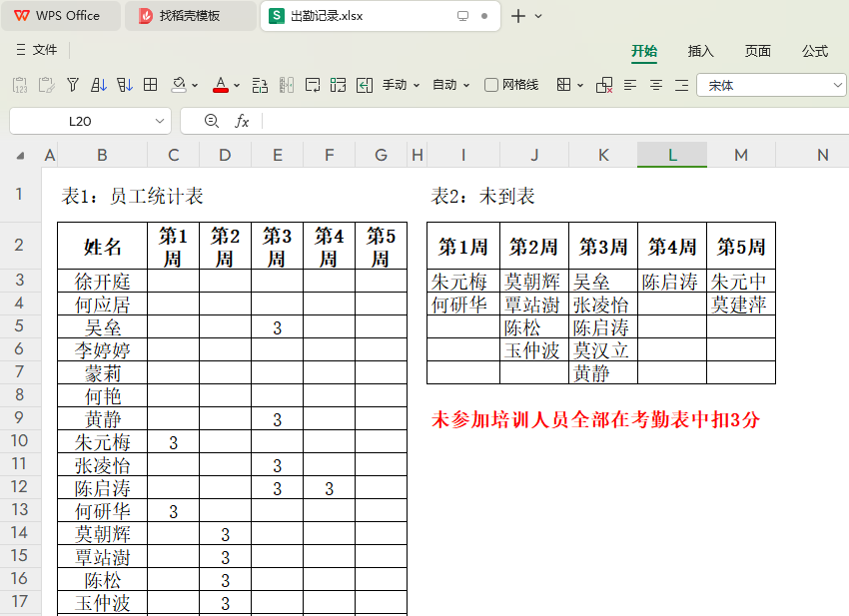Expand fill color dropdown arrow

click(x=195, y=85)
